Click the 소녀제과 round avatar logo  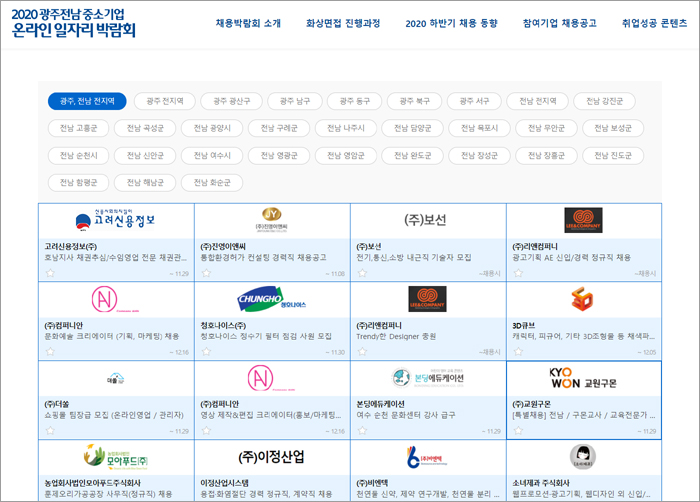tap(583, 457)
